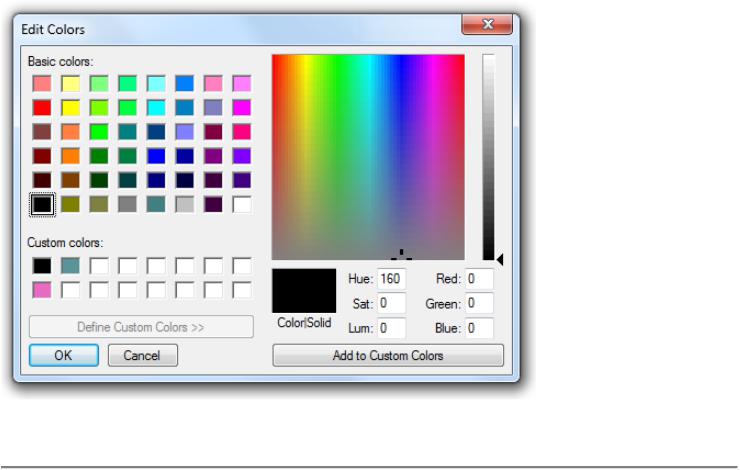
Task: Select the orange swatch in fourth row
Action: point(70,156)
